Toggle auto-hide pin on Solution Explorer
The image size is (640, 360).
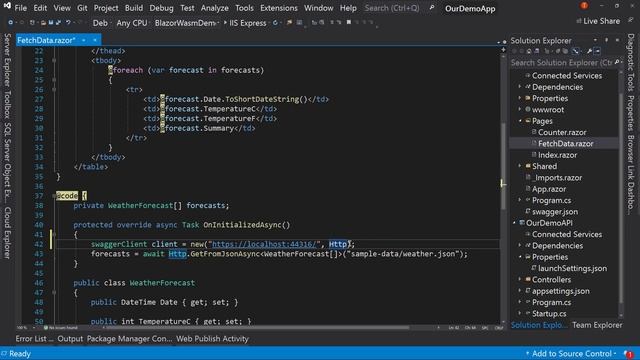coord(606,40)
